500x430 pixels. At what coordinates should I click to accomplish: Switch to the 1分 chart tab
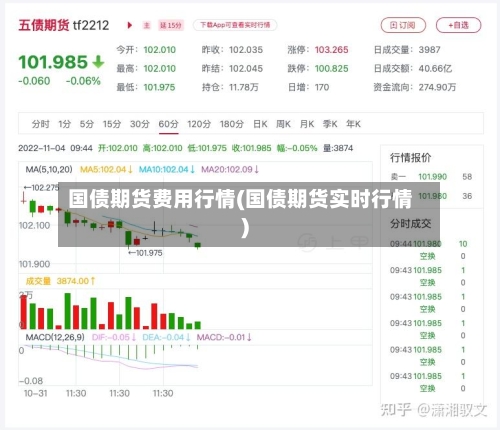[65, 124]
